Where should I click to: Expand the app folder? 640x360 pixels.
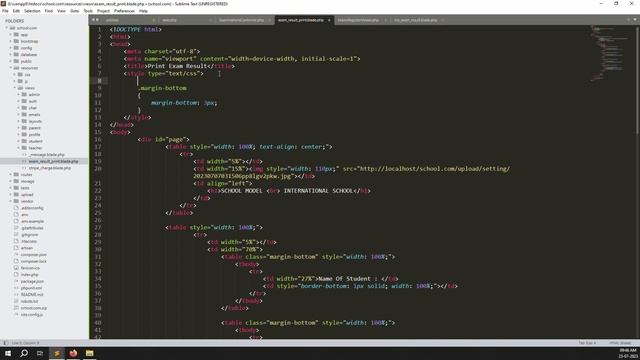pos(11,35)
